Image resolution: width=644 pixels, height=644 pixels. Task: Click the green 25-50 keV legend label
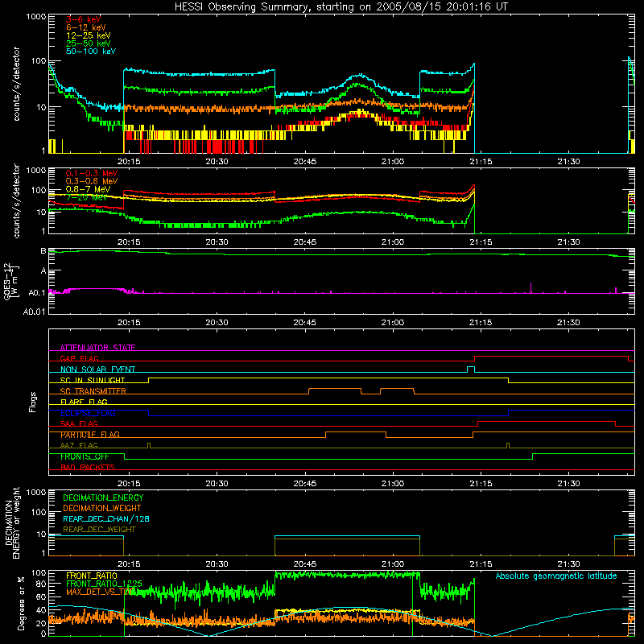click(x=89, y=43)
